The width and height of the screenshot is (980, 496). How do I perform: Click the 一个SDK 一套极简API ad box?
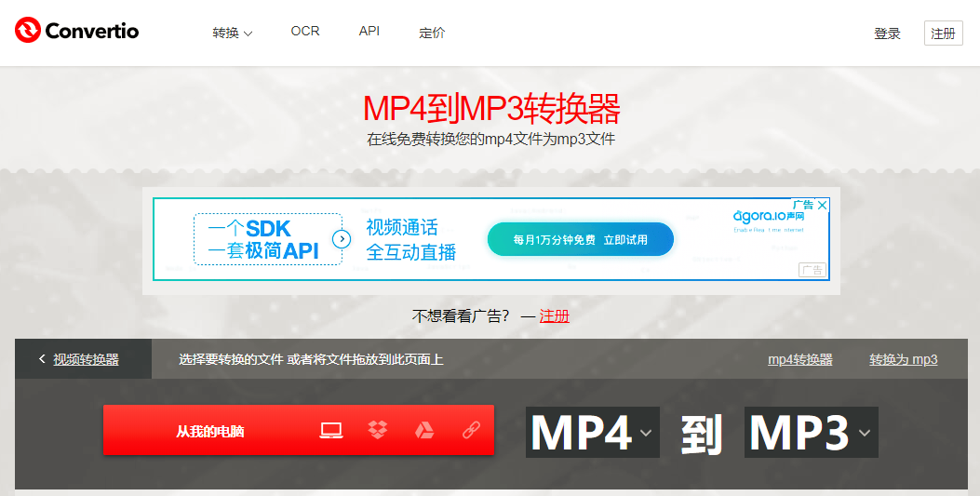[x=268, y=239]
